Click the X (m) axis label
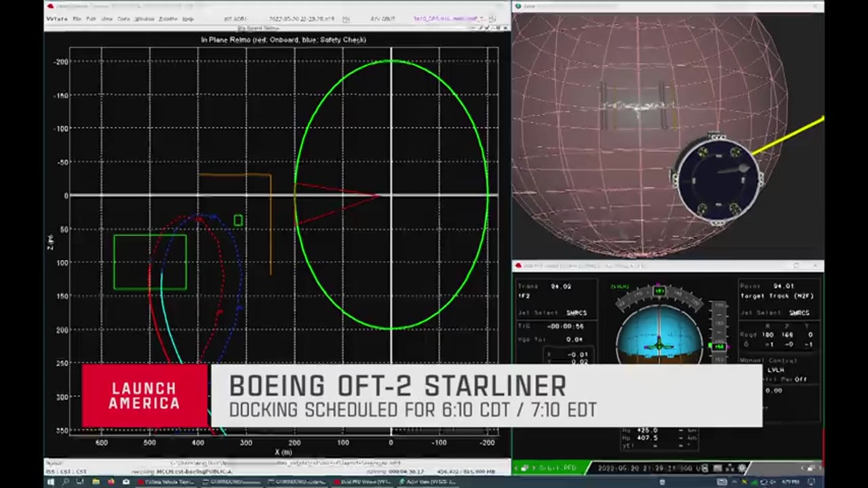Image resolution: width=868 pixels, height=488 pixels. pyautogui.click(x=283, y=452)
